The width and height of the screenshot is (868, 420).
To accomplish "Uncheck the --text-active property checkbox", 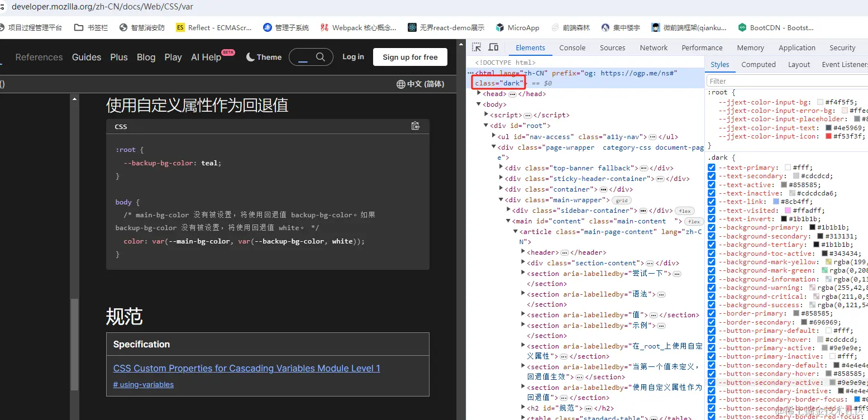I will [x=712, y=185].
